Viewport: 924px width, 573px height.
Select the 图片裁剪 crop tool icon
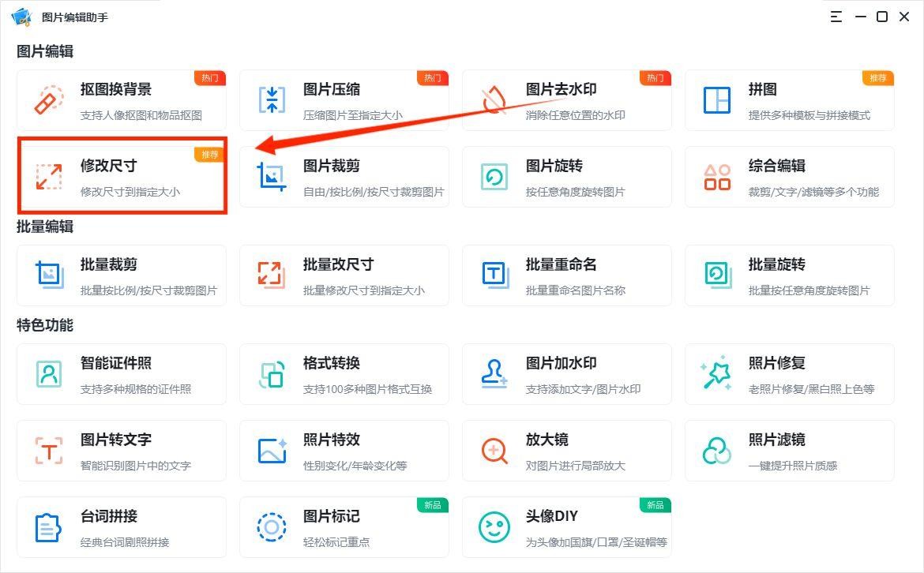[x=271, y=177]
